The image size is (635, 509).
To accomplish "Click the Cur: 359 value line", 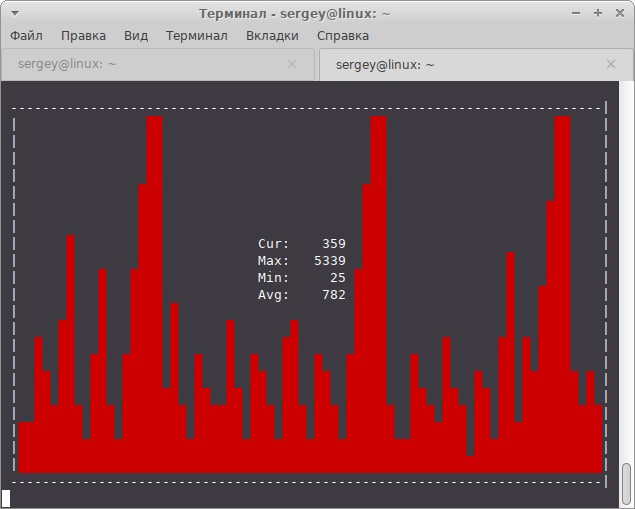I will [302, 244].
